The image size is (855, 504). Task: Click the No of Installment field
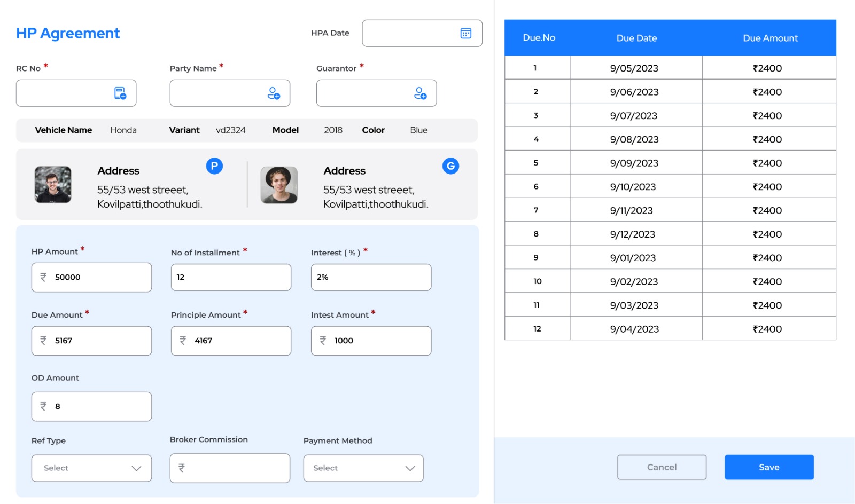point(231,277)
